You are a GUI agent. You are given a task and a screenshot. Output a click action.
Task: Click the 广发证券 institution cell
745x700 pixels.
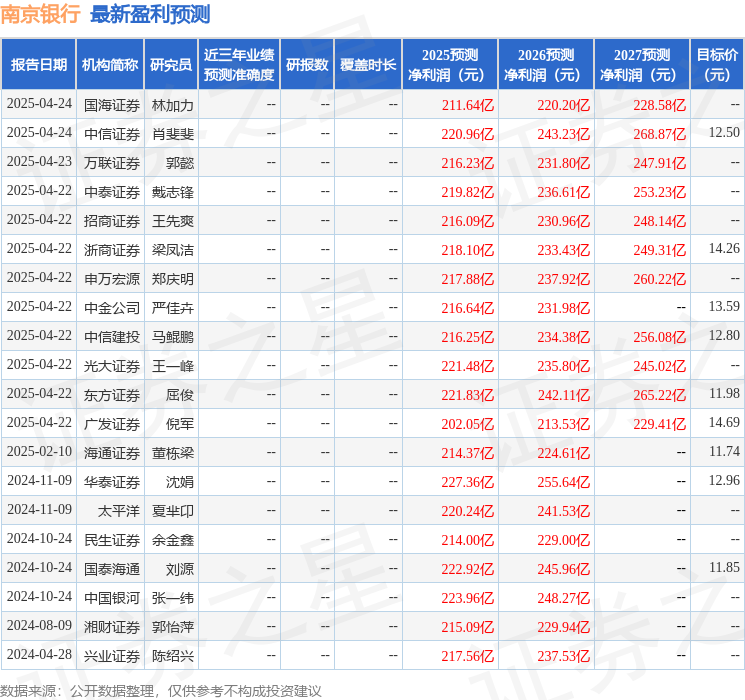[112, 424]
